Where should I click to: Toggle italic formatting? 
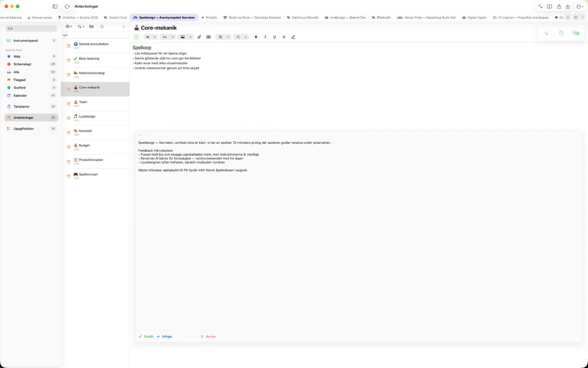point(265,37)
